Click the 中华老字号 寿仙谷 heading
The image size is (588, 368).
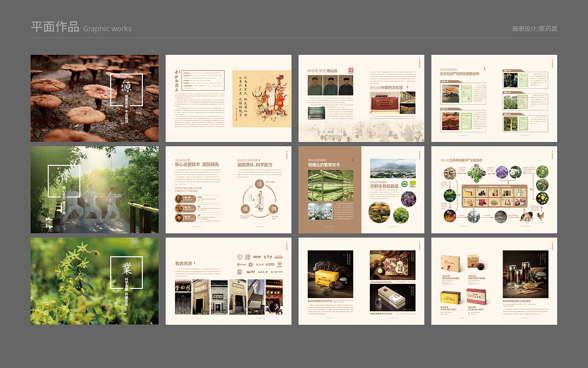pyautogui.click(x=322, y=71)
